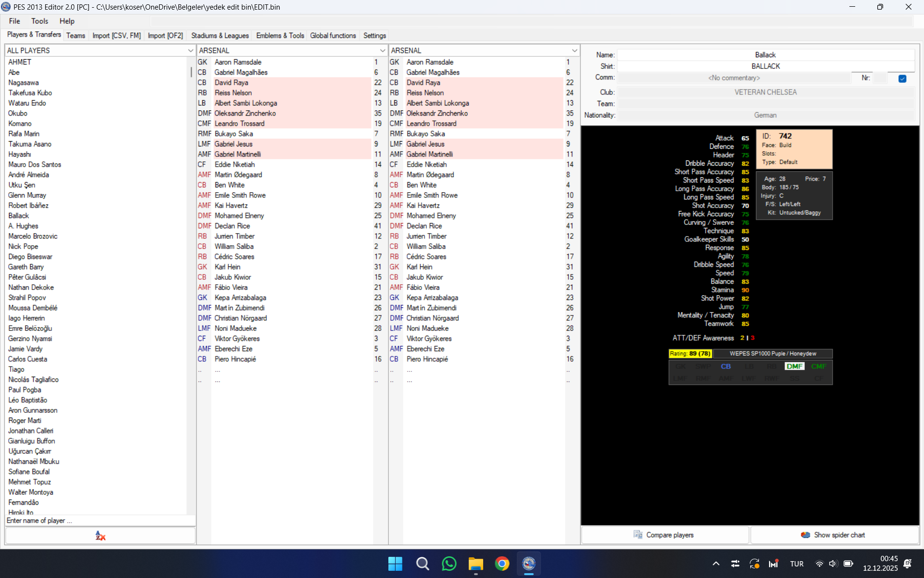This screenshot has width=924, height=578.
Task: Click the Compare players button
Action: (665, 535)
